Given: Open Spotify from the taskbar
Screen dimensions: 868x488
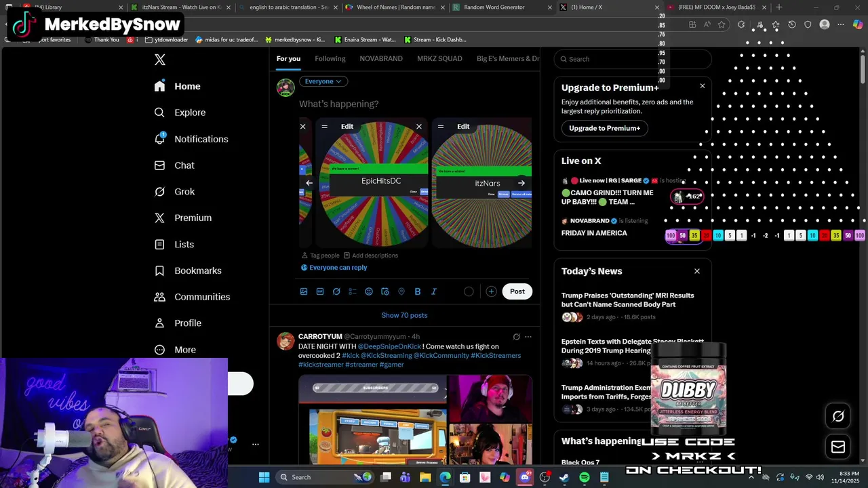Looking at the screenshot, I should click(585, 477).
